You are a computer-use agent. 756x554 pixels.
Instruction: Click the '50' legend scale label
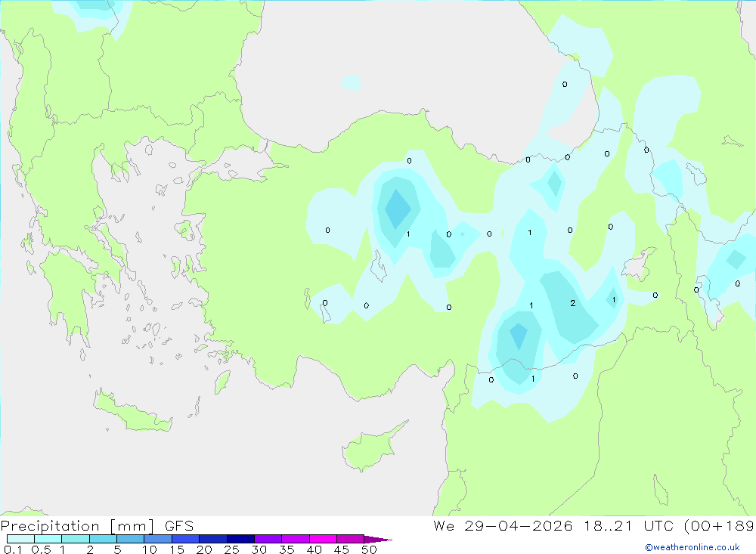[x=369, y=549]
